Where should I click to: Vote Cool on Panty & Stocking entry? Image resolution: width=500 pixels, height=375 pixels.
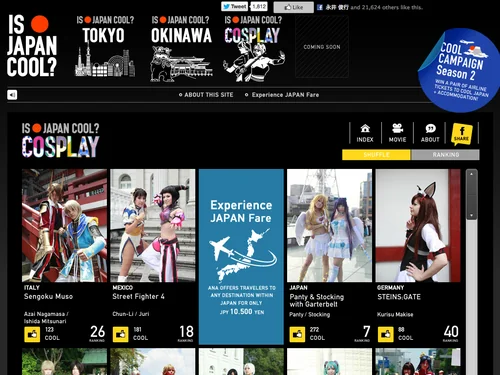tap(297, 335)
